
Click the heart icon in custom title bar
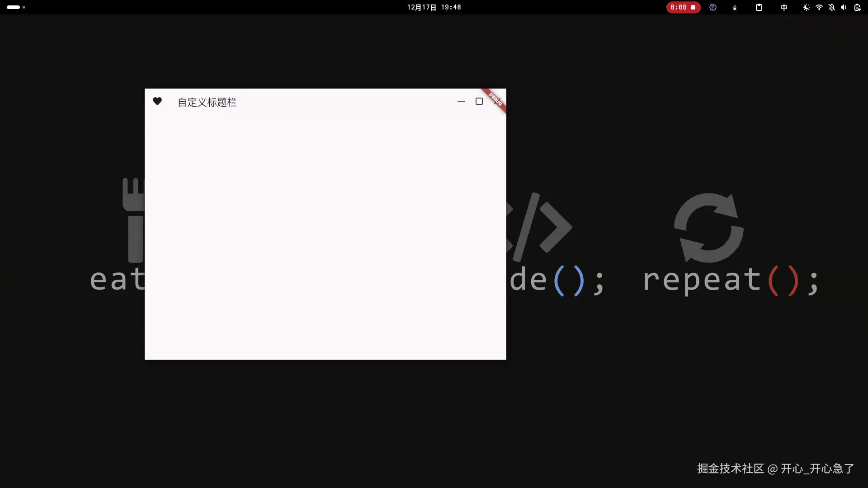pos(157,101)
